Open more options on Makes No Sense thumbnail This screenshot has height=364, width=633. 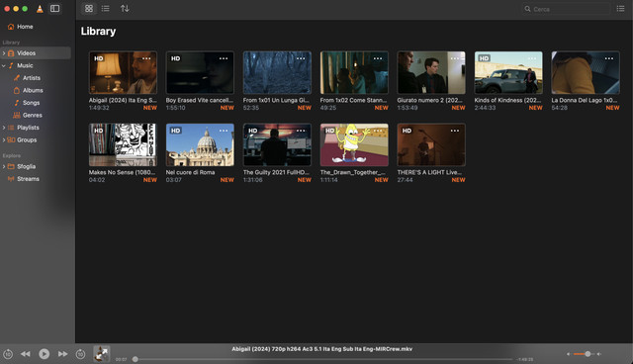coord(146,131)
